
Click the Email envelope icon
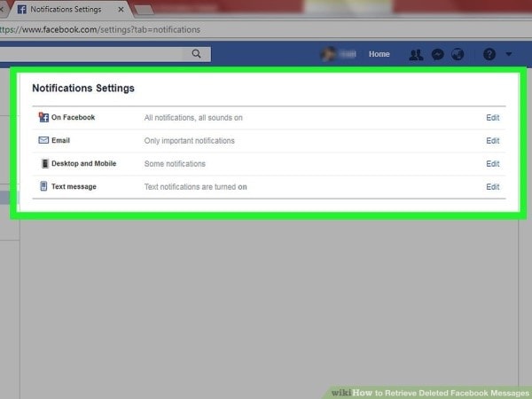[x=43, y=140]
